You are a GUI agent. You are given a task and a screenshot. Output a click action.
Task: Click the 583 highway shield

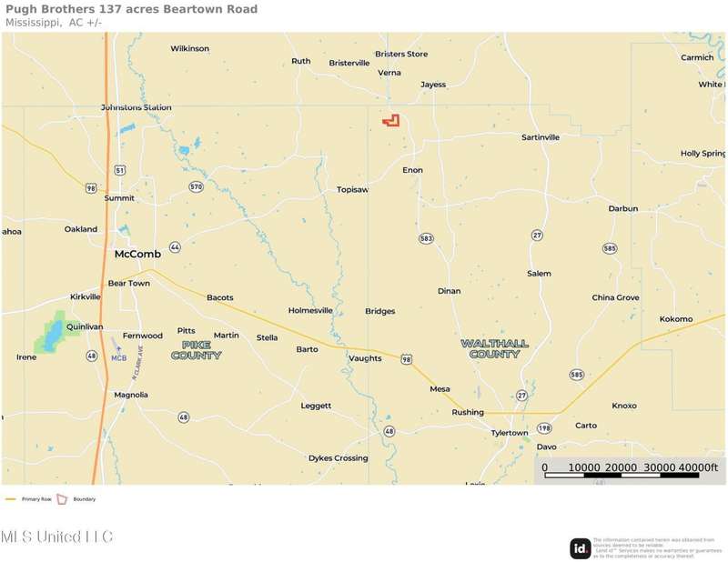[426, 238]
